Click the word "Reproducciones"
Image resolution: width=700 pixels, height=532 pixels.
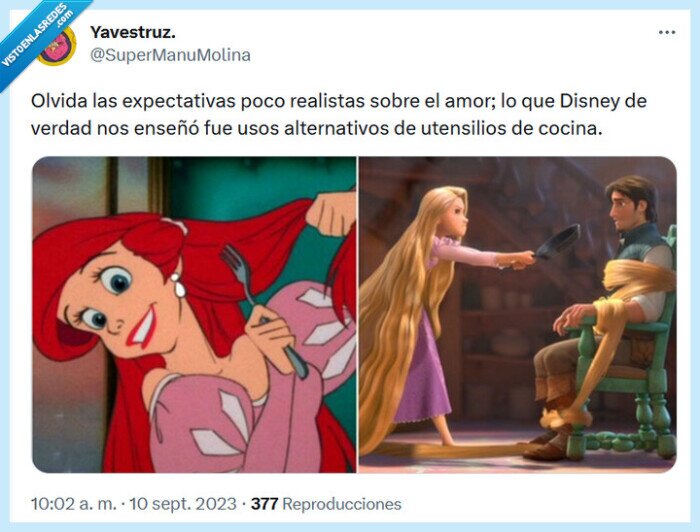[342, 504]
